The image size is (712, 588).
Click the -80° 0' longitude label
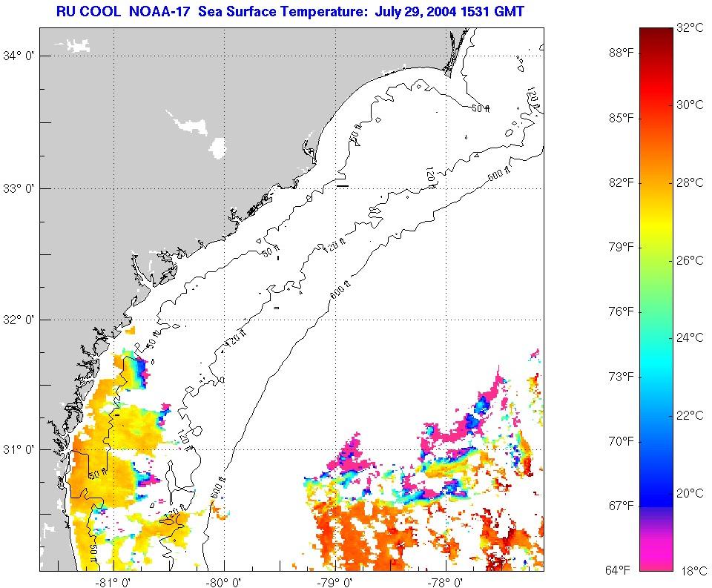tap(224, 582)
